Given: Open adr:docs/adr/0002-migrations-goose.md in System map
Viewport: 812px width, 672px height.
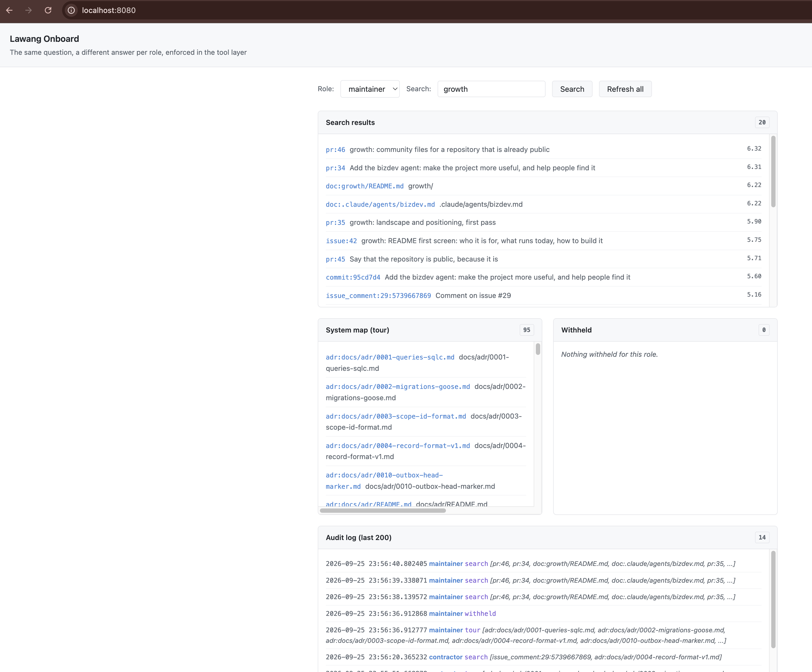Looking at the screenshot, I should [x=397, y=386].
